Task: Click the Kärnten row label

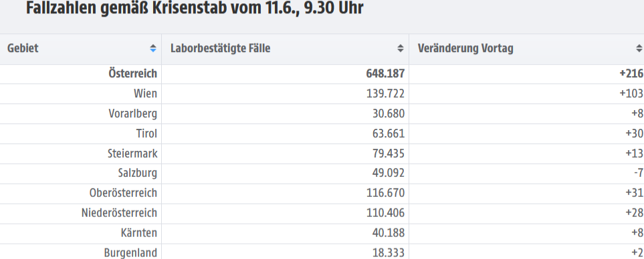Action: pos(139,233)
